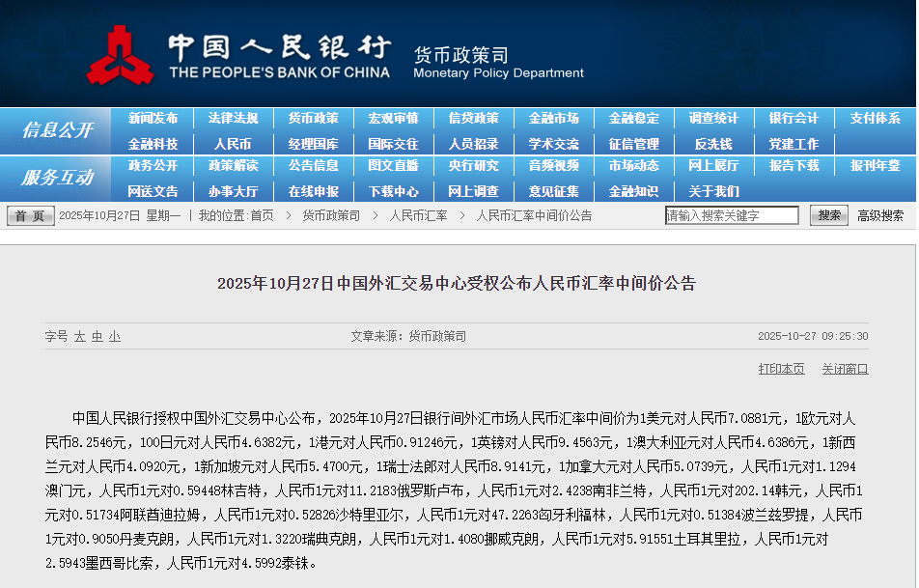The image size is (919, 588).
Task: Set font size to large (大)
Action: [80, 336]
